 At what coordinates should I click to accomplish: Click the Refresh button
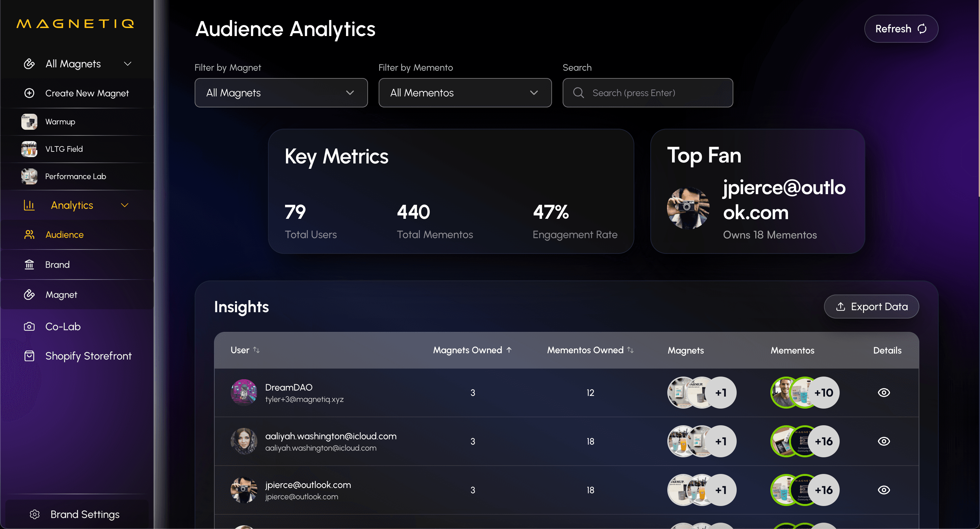[901, 29]
